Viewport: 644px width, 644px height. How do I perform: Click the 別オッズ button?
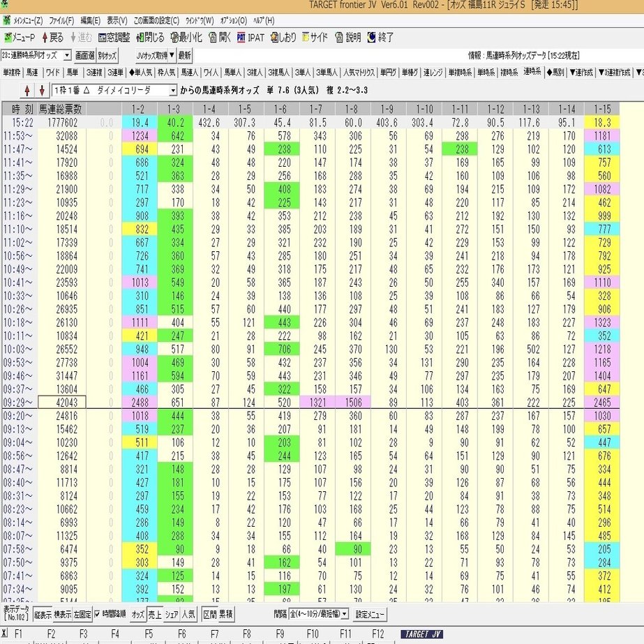click(107, 55)
